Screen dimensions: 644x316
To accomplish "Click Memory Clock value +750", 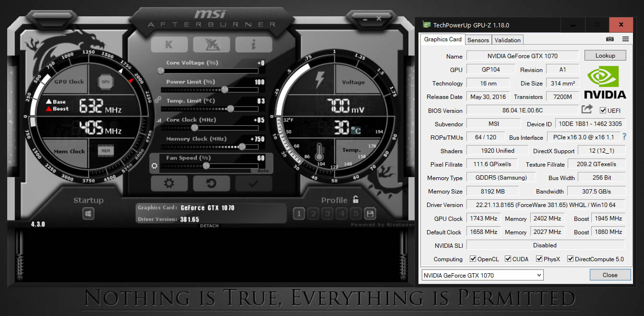I will [x=257, y=139].
